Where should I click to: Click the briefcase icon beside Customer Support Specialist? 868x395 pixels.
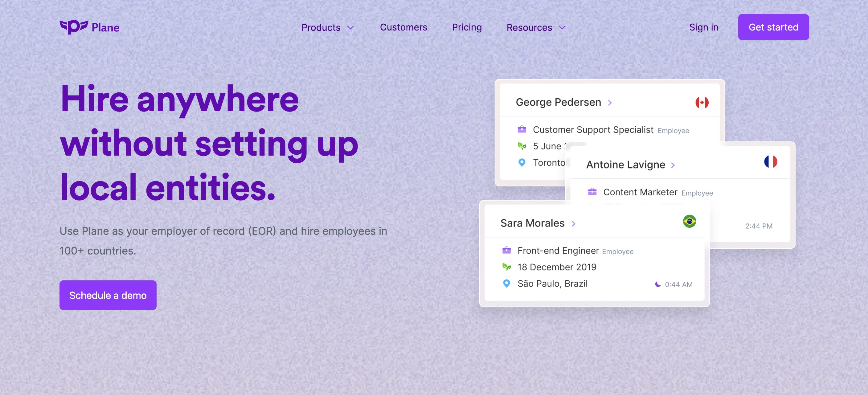coord(522,129)
